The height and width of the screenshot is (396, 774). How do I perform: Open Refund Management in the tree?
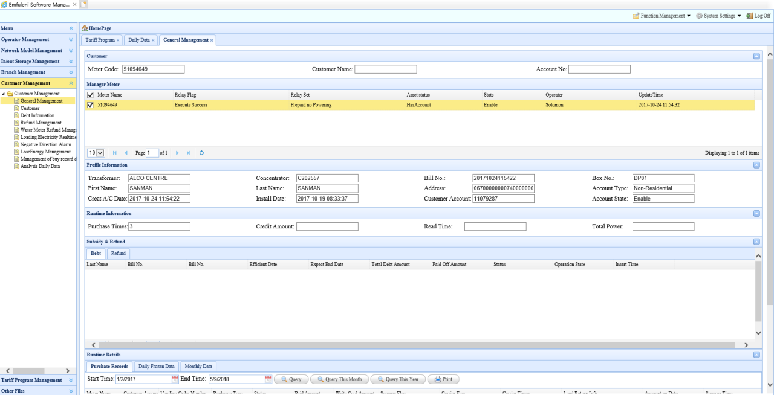tap(41, 122)
